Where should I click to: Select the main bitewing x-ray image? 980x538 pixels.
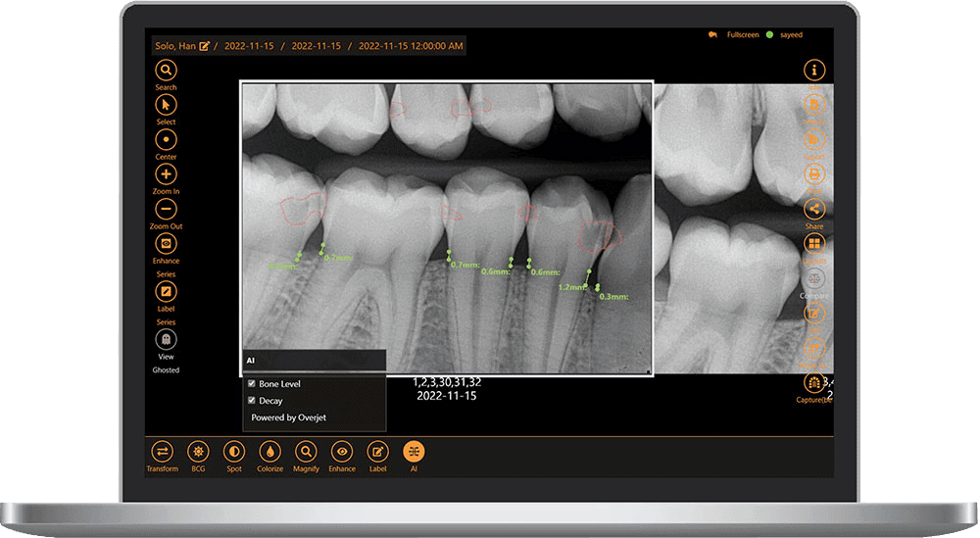[447, 228]
